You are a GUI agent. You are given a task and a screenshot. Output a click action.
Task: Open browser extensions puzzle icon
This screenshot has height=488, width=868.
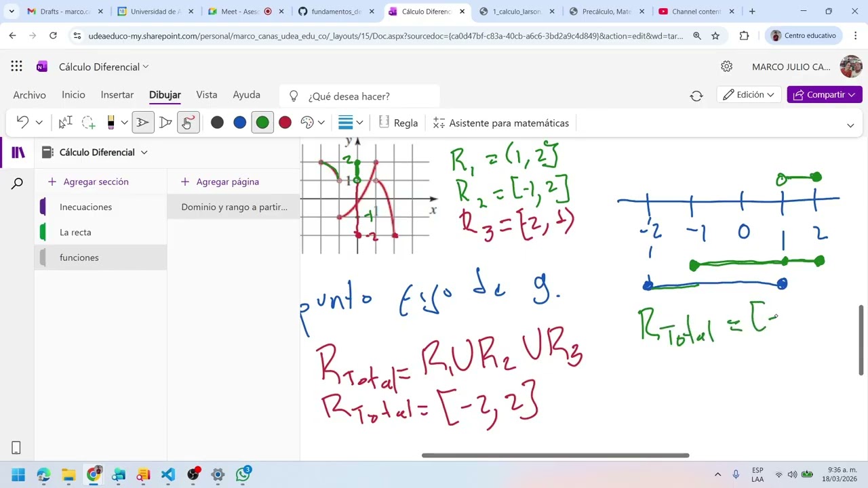point(745,36)
